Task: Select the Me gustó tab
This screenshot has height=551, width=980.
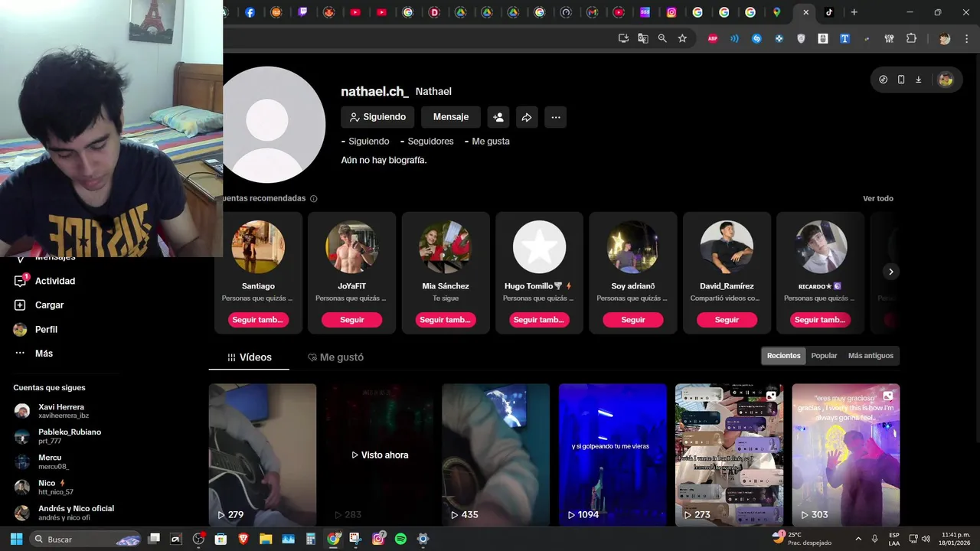Action: (335, 357)
